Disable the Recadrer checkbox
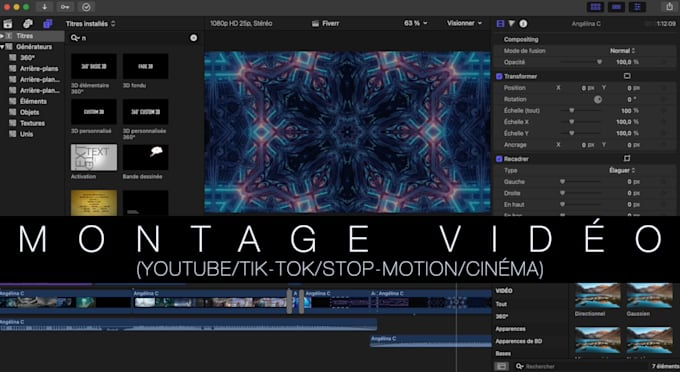Image resolution: width=680 pixels, height=372 pixels. tap(499, 159)
